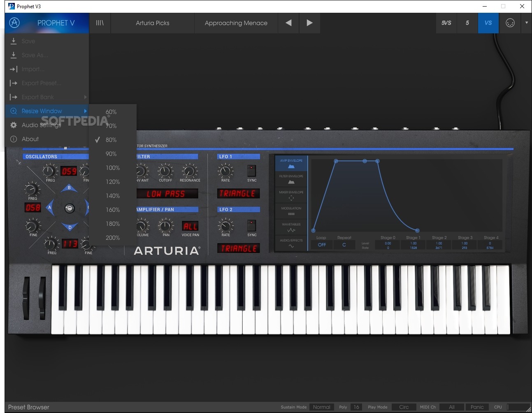Open the preset library browser icon

[x=100, y=23]
